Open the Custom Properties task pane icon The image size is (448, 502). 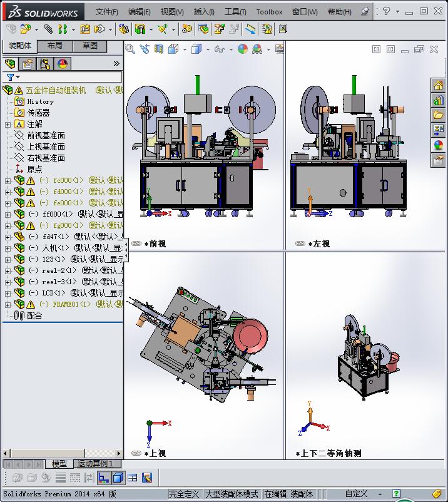[x=438, y=160]
